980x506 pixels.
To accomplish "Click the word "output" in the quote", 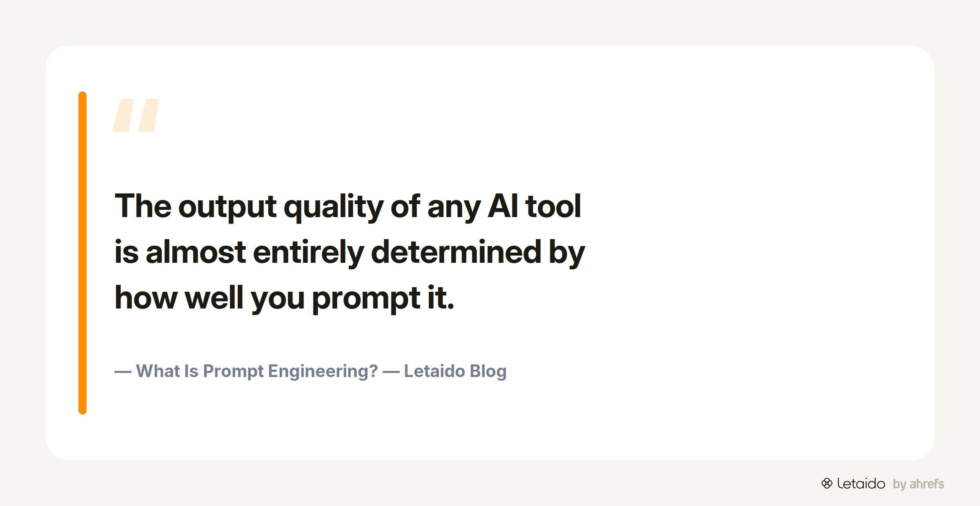I will [227, 207].
